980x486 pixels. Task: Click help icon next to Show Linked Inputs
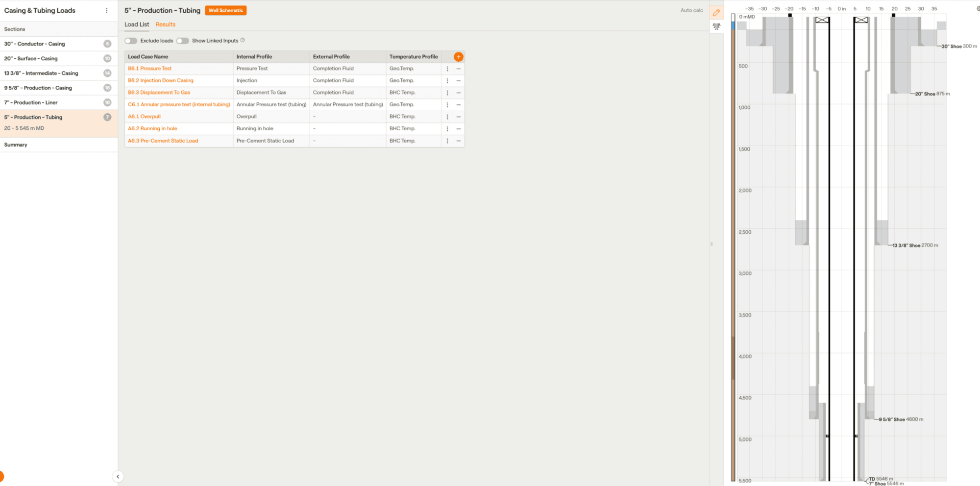pyautogui.click(x=243, y=40)
